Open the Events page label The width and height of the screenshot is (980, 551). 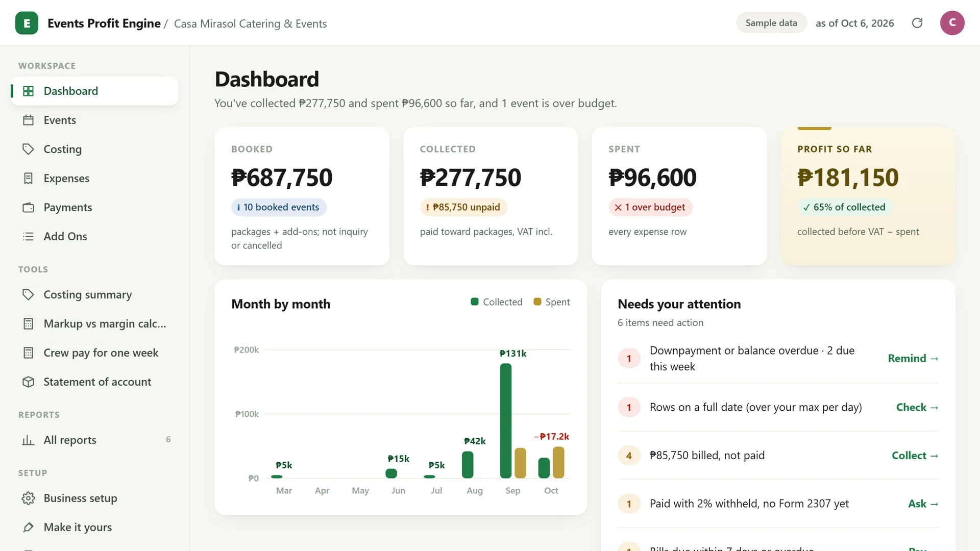[x=60, y=120]
